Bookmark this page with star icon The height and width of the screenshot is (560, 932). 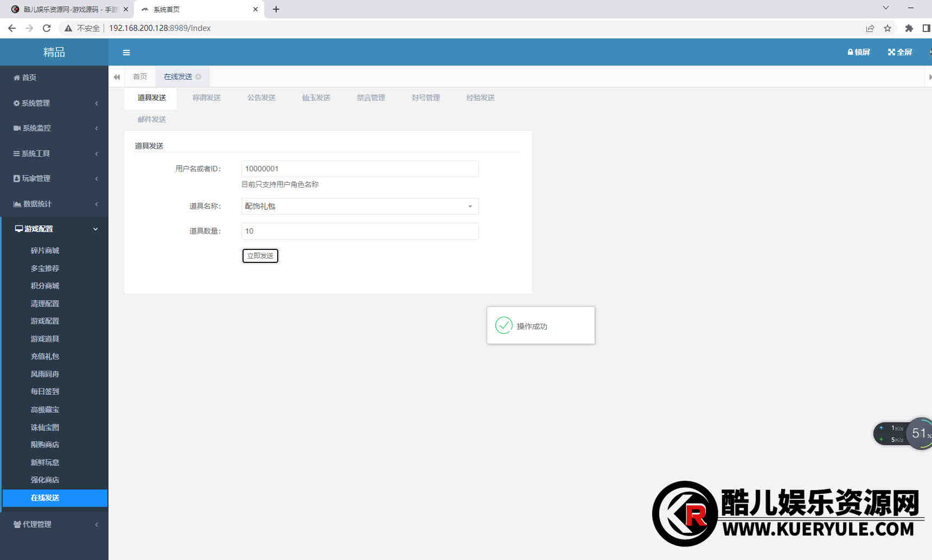tap(888, 28)
